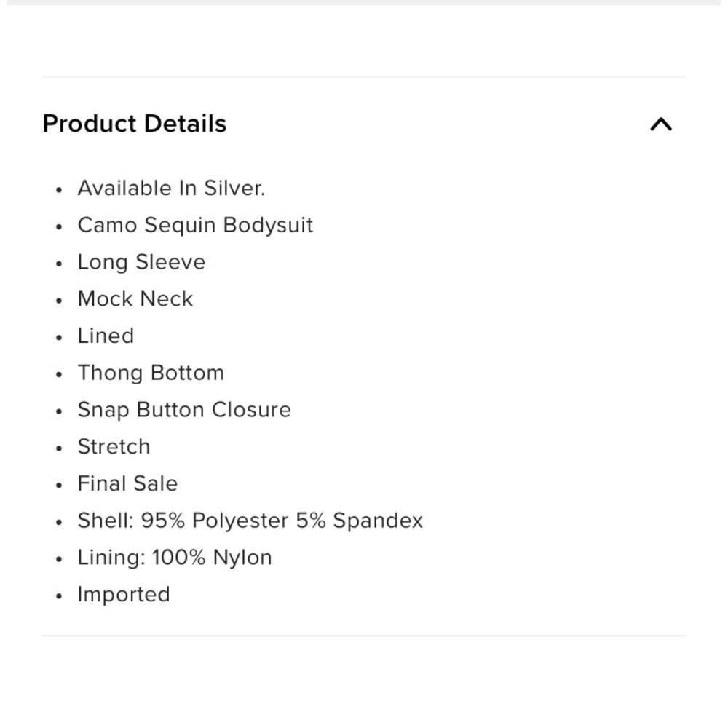Collapse the Product Details chevron arrow
The image size is (728, 728).
tap(661, 124)
